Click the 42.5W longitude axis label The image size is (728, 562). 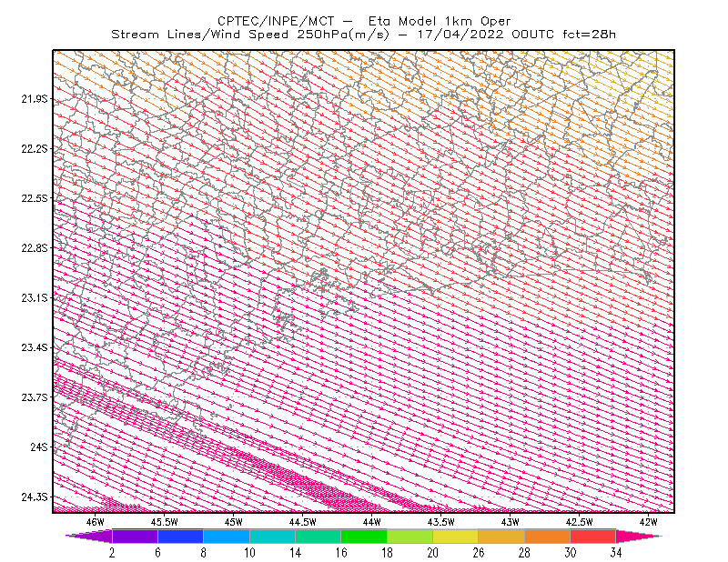(579, 522)
